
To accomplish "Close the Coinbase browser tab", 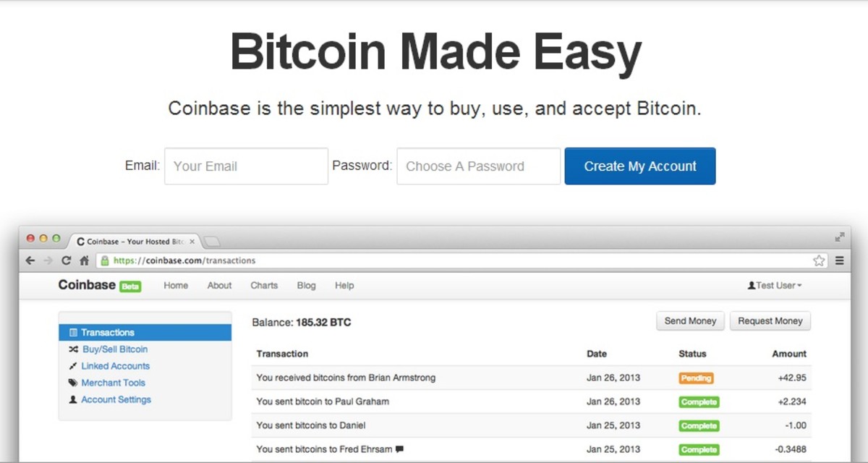I will 192,242.
